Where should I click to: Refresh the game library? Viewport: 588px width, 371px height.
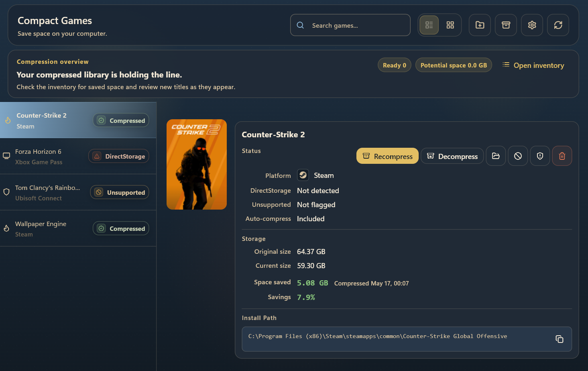coord(558,25)
